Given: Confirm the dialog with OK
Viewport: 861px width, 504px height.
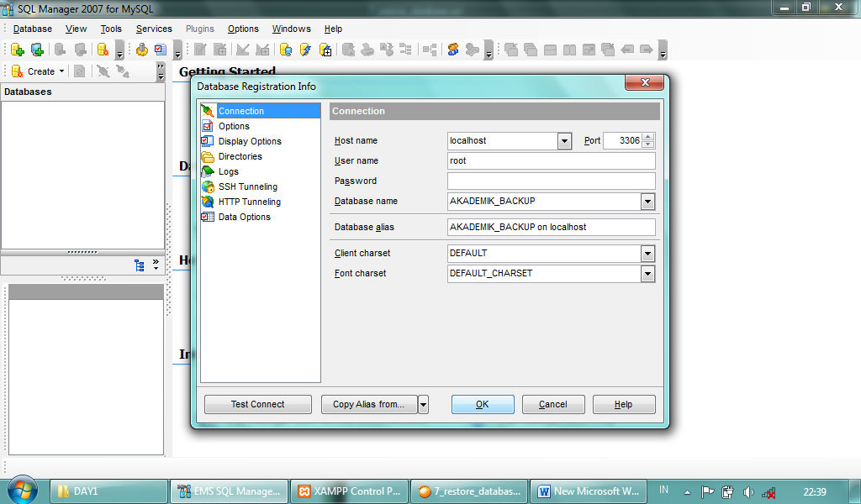Looking at the screenshot, I should click(x=482, y=404).
